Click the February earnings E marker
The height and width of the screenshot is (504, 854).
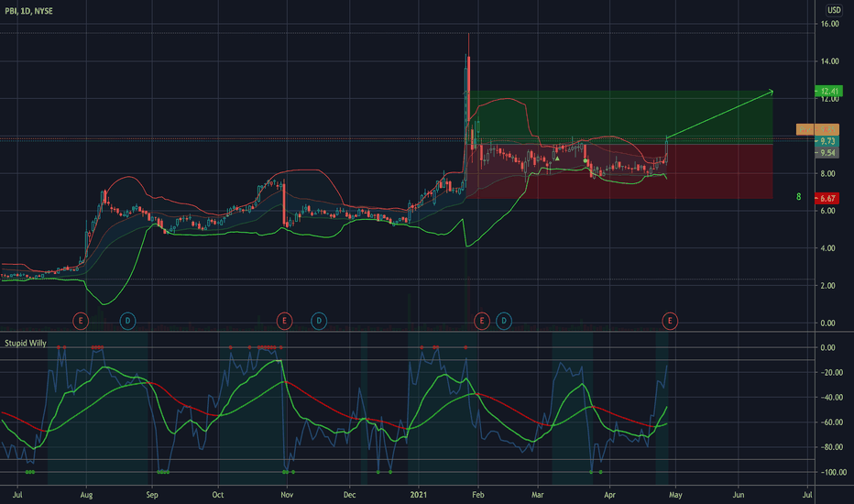[x=481, y=321]
